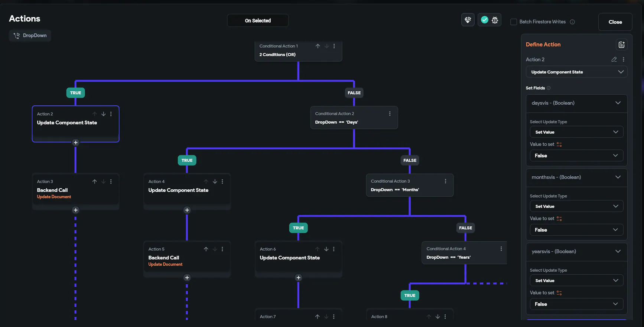Enable the Batch Firestore Writes checkbox
Screen dimensions: 644x327
(514, 22)
